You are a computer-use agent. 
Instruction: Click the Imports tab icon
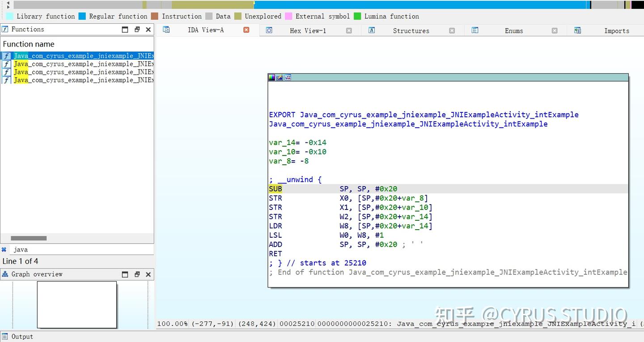coord(577,30)
